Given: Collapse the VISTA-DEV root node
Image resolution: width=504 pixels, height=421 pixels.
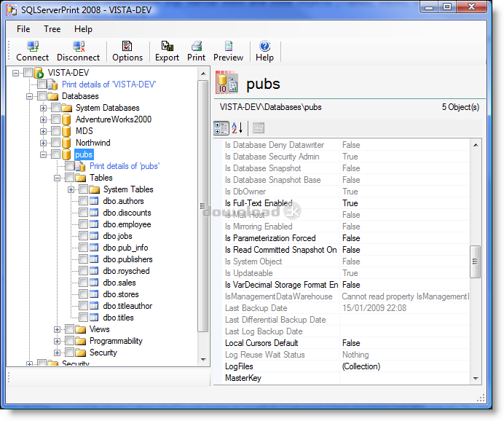Looking at the screenshot, I should click(15, 74).
